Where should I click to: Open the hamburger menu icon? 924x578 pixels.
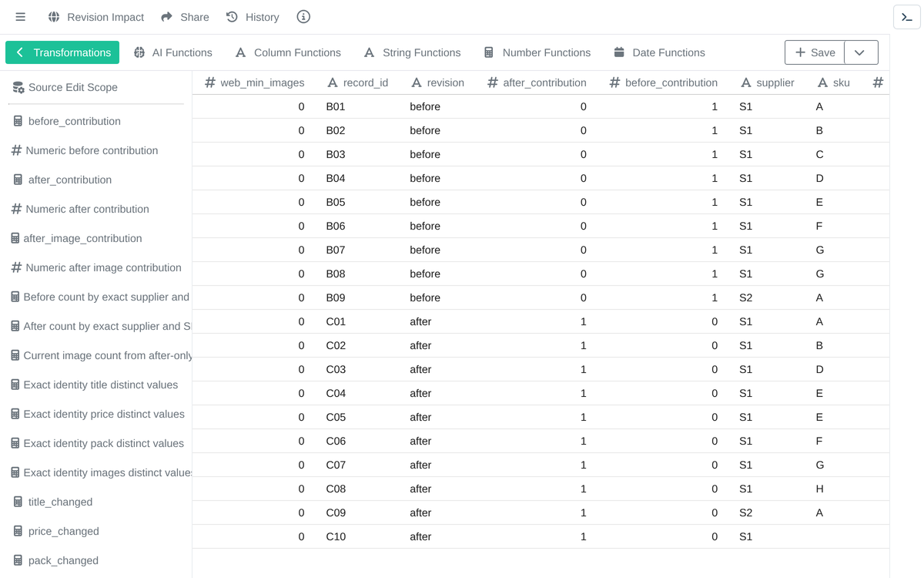21,17
